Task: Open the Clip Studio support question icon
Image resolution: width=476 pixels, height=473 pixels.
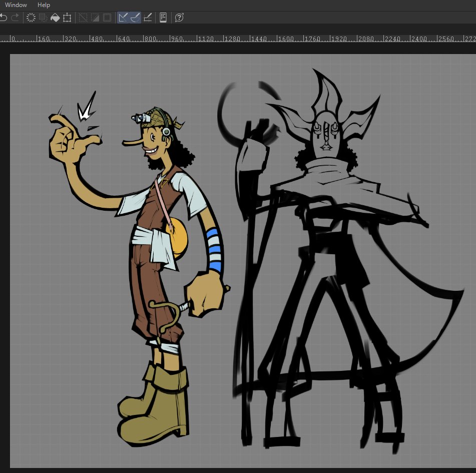Action: pos(179,18)
